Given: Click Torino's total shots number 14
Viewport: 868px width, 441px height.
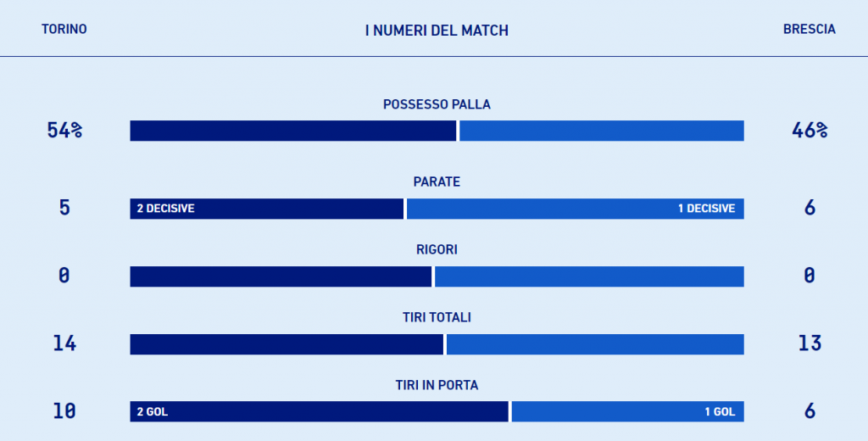Looking at the screenshot, I should [x=64, y=343].
